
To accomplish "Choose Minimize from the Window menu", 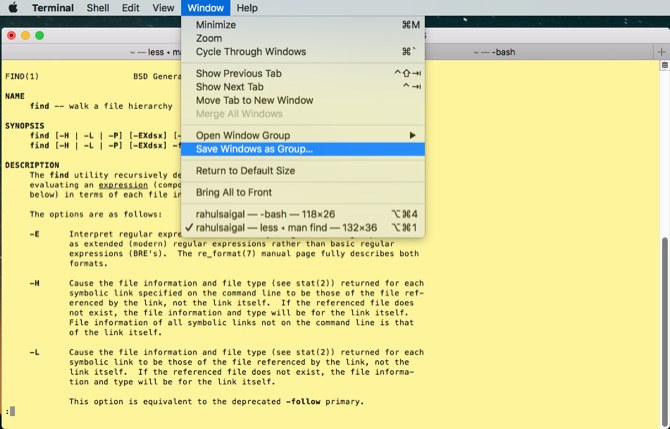I will tap(217, 25).
